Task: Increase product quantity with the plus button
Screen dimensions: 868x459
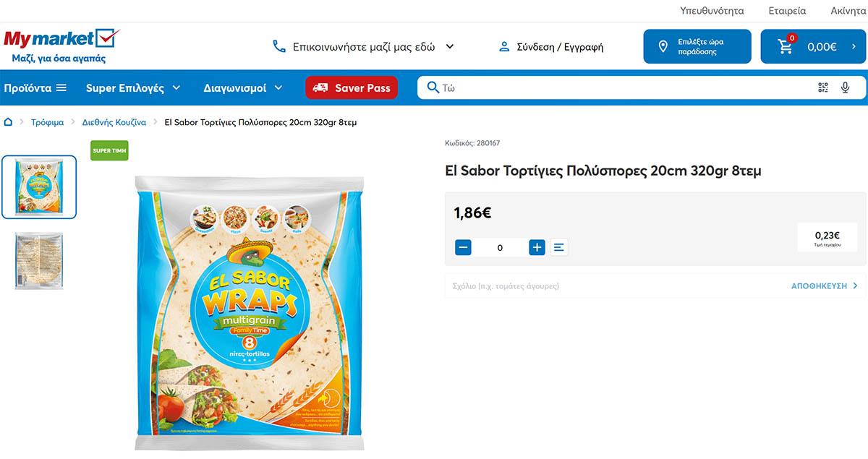Action: pos(537,246)
